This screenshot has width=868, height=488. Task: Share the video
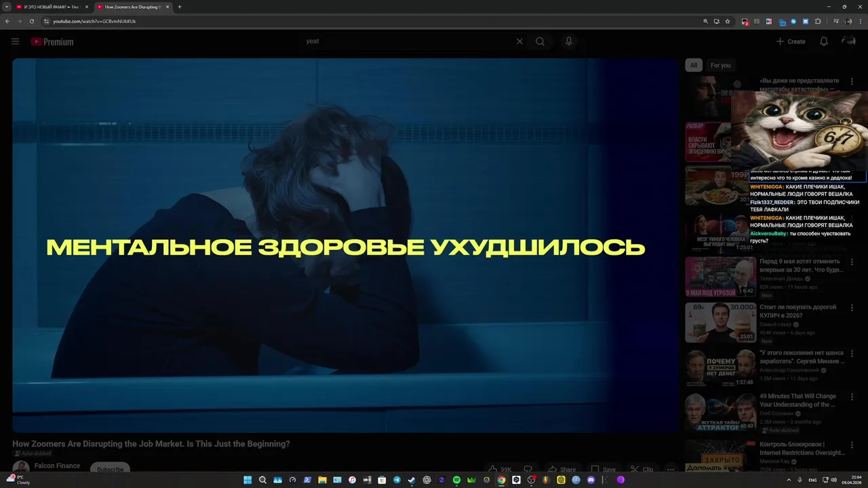pos(562,469)
